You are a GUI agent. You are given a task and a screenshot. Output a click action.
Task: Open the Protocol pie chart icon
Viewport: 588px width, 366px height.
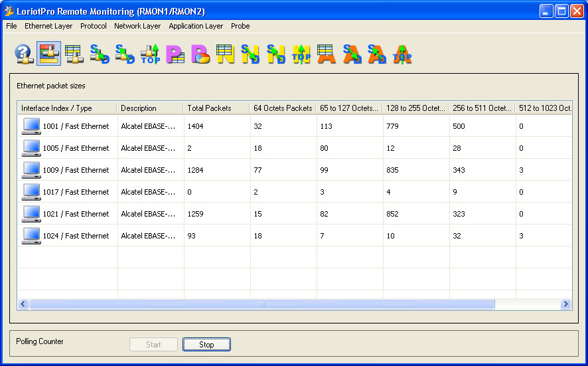click(200, 54)
